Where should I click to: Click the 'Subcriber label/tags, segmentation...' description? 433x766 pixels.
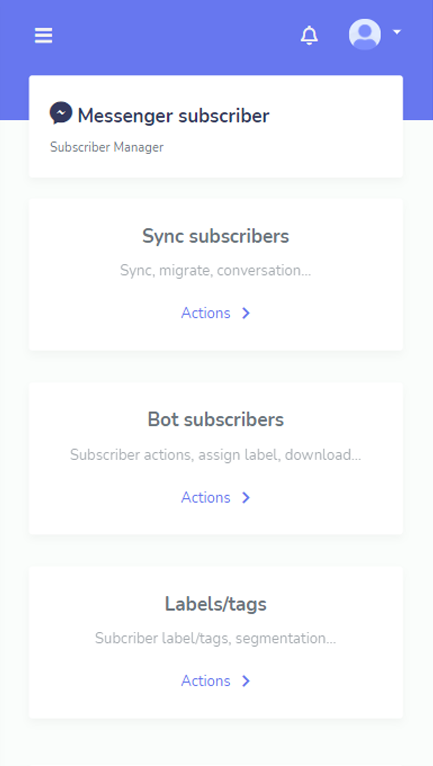[216, 638]
